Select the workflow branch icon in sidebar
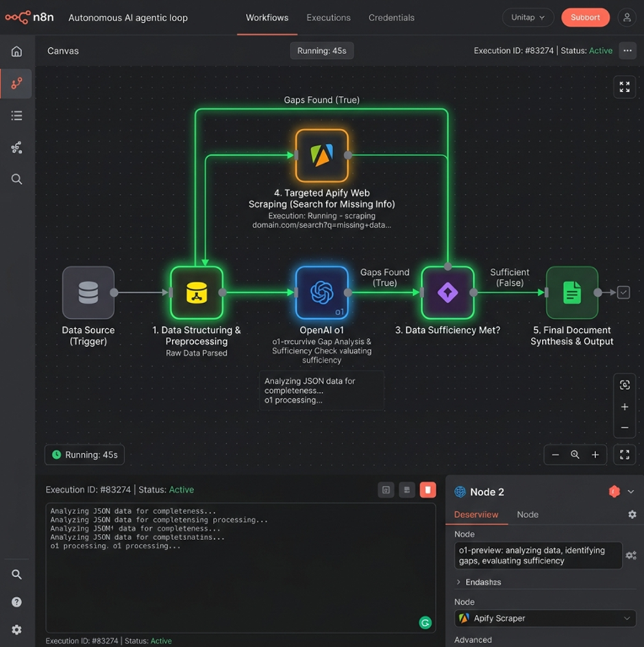Screen dimensions: 644x647 (x=16, y=84)
